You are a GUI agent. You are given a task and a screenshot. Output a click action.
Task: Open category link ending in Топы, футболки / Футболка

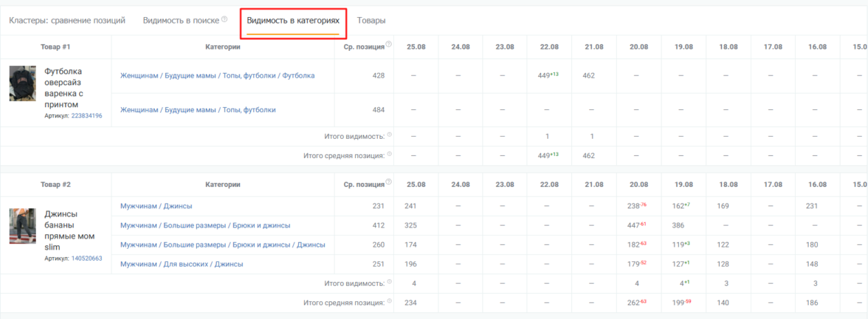click(x=217, y=75)
